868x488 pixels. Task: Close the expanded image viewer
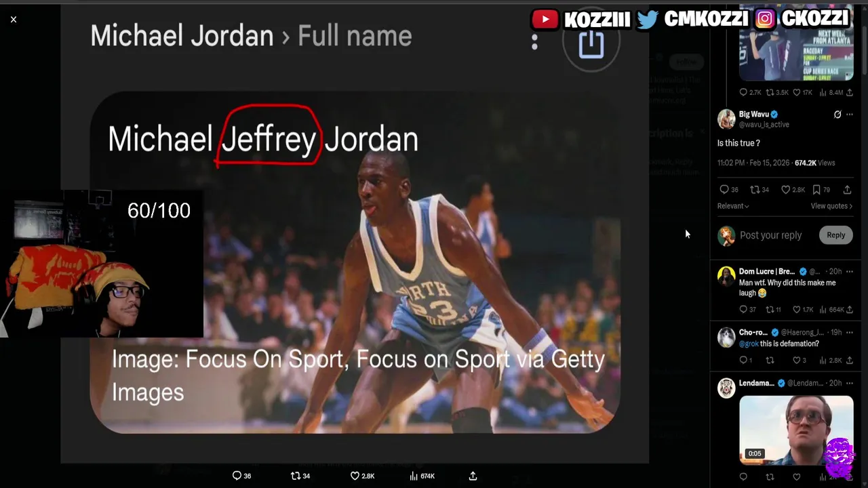14,20
